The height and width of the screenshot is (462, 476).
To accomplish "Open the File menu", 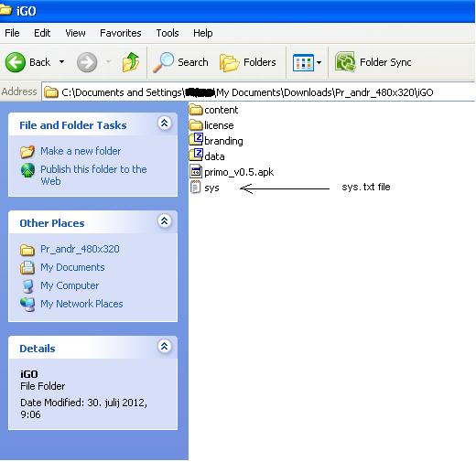I will pos(12,33).
